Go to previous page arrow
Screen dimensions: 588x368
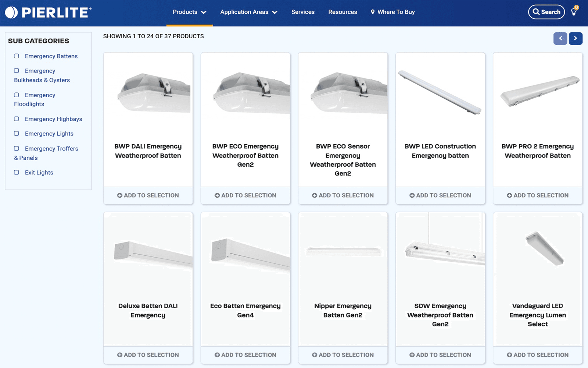point(560,38)
